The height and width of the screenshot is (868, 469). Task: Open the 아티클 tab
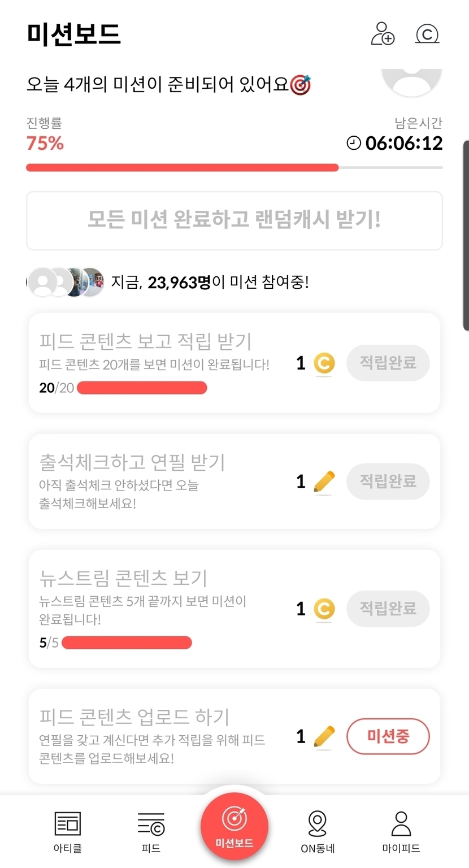(68, 831)
